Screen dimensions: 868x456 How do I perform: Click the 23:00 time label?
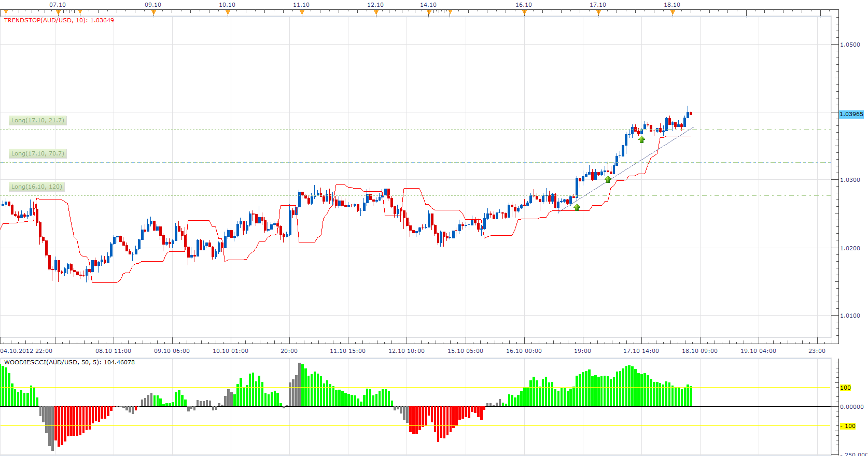pyautogui.click(x=817, y=351)
